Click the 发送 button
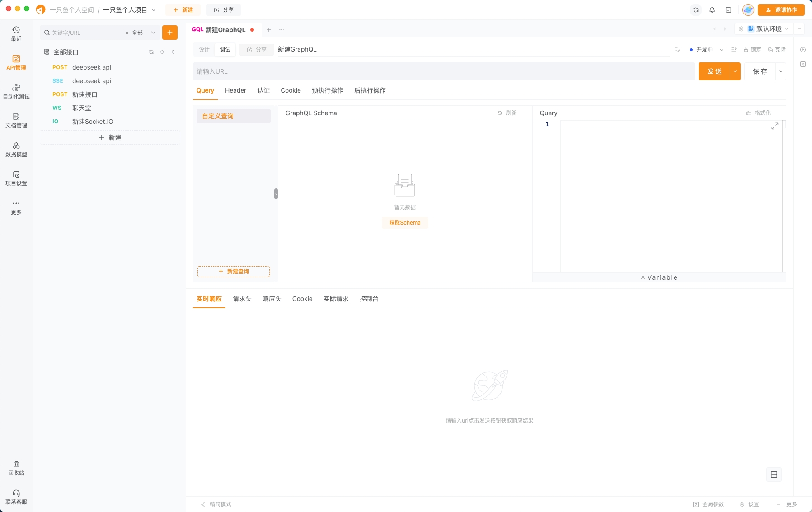812x512 pixels. coord(714,71)
